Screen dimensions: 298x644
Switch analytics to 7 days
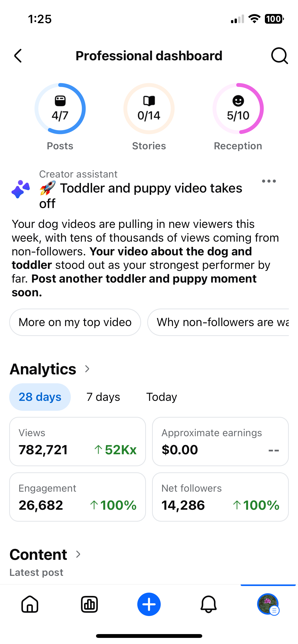103,397
